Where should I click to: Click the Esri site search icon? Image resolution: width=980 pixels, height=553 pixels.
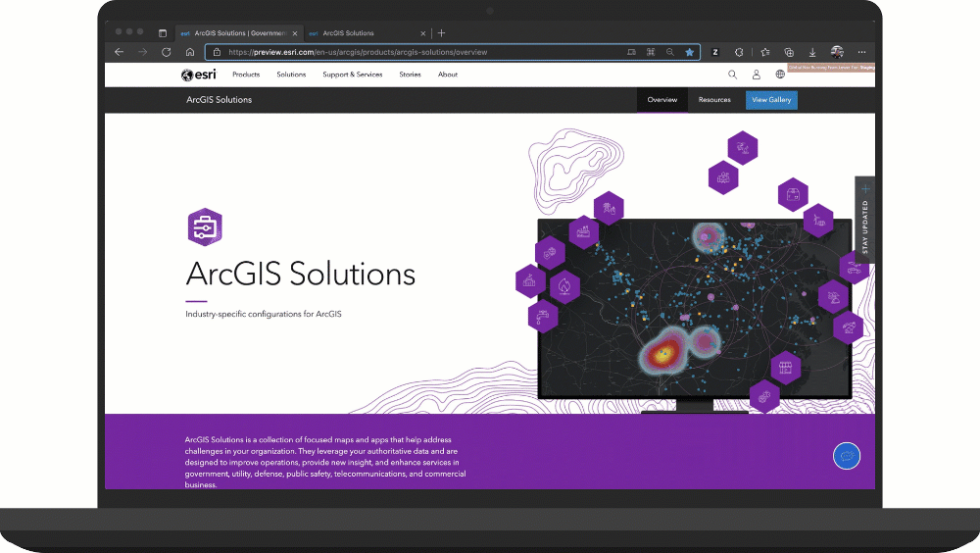732,75
